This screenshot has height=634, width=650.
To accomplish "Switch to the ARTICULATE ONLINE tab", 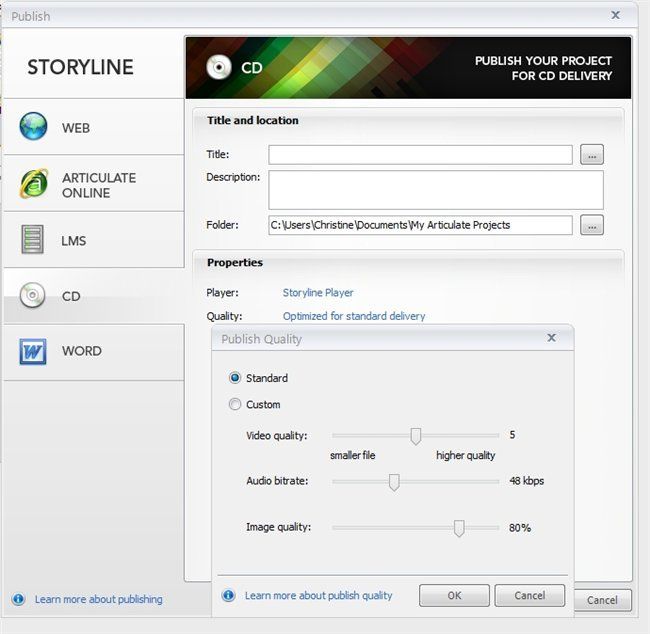I will (x=94, y=184).
